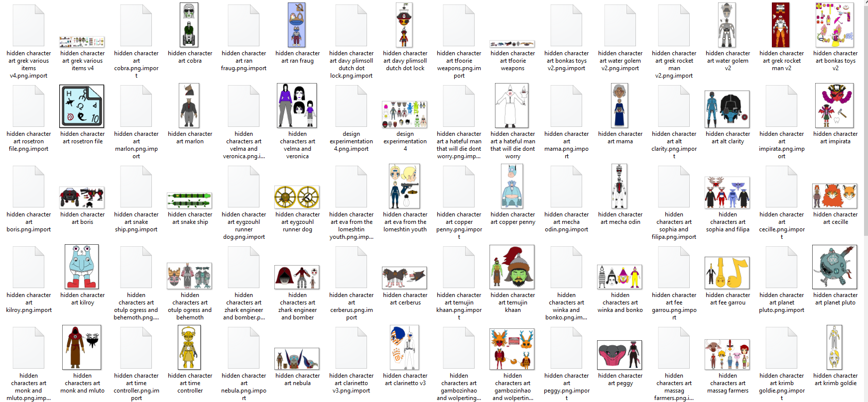868x402 pixels.
Task: Select davy plimsoll dutch dot lock image
Action: click(404, 25)
